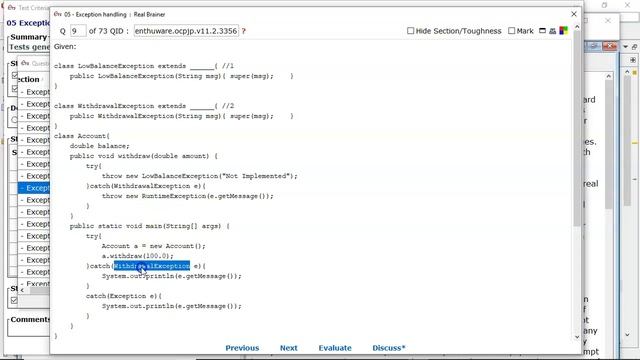Click the question pane scrollbar up arrow
This screenshot has width=640, height=360.
click(577, 27)
